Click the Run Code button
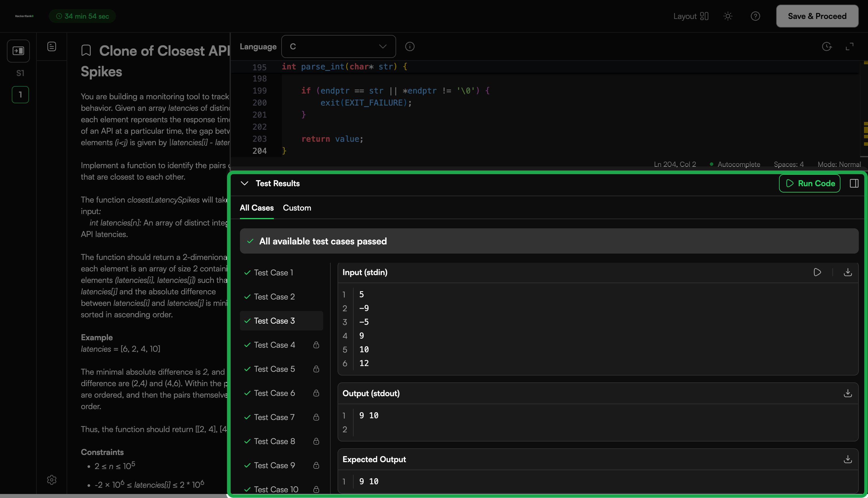This screenshot has height=498, width=868. click(x=809, y=183)
